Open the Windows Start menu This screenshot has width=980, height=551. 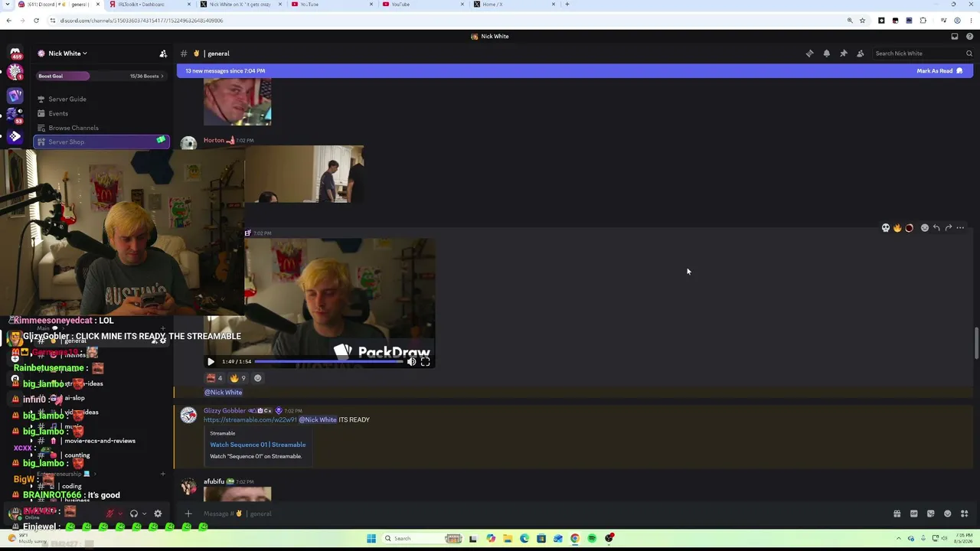pyautogui.click(x=371, y=539)
